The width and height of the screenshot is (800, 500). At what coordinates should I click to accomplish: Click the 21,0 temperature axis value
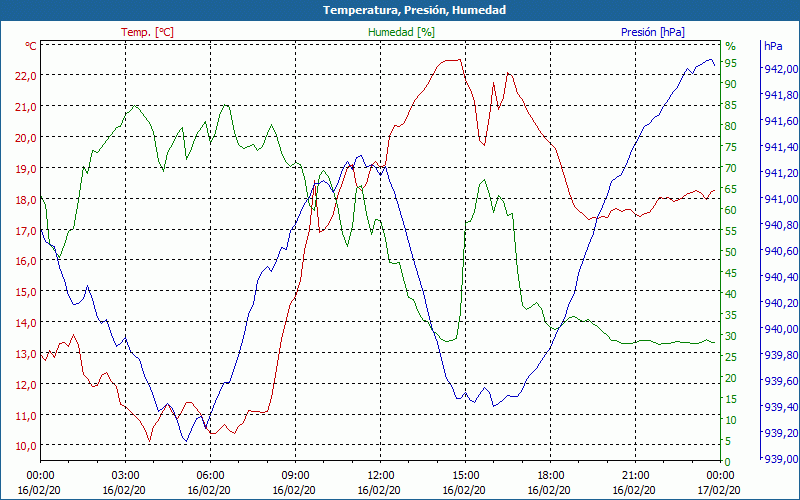[27, 107]
